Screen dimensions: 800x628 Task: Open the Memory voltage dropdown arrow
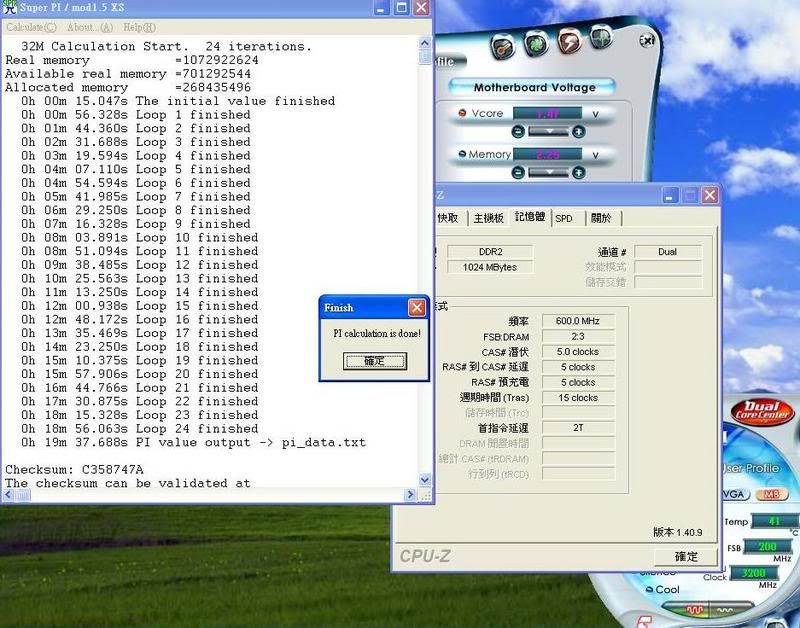click(x=548, y=173)
